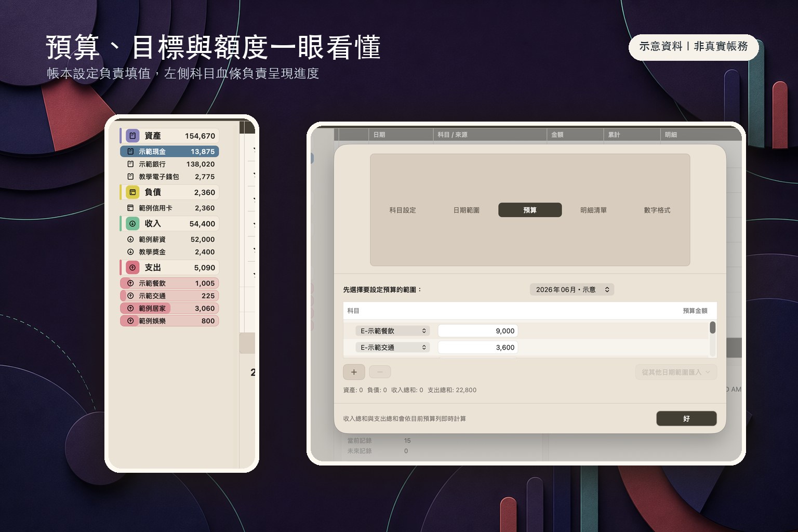798x532 pixels.
Task: Click the red 支出 category icon
Action: [x=132, y=268]
